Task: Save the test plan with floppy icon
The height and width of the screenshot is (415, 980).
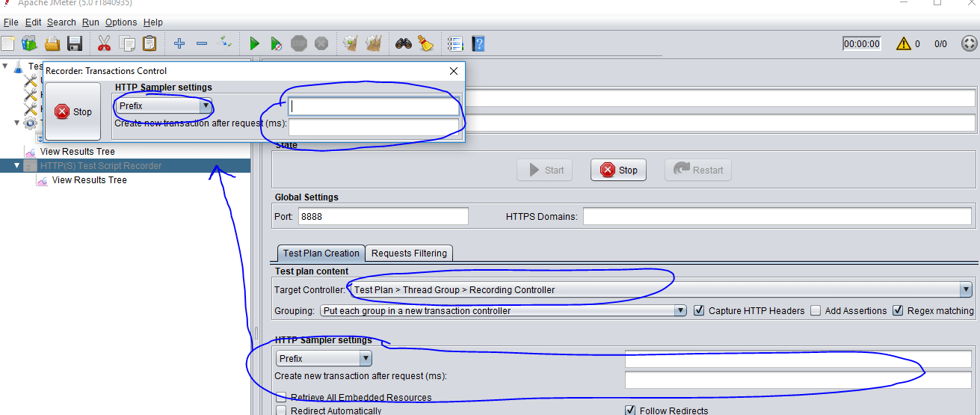Action: pos(75,43)
